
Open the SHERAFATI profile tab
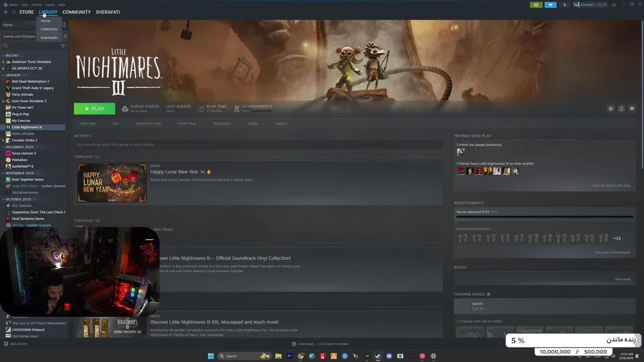click(108, 12)
